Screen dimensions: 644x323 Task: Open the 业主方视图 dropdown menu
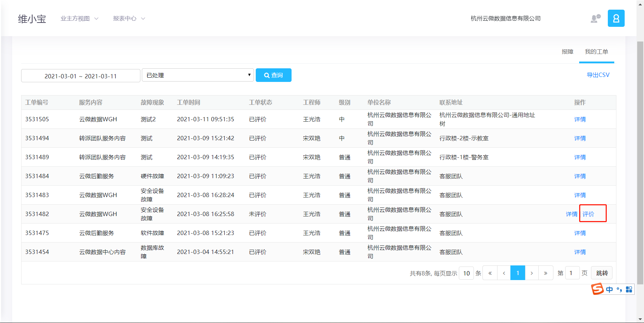pyautogui.click(x=79, y=19)
